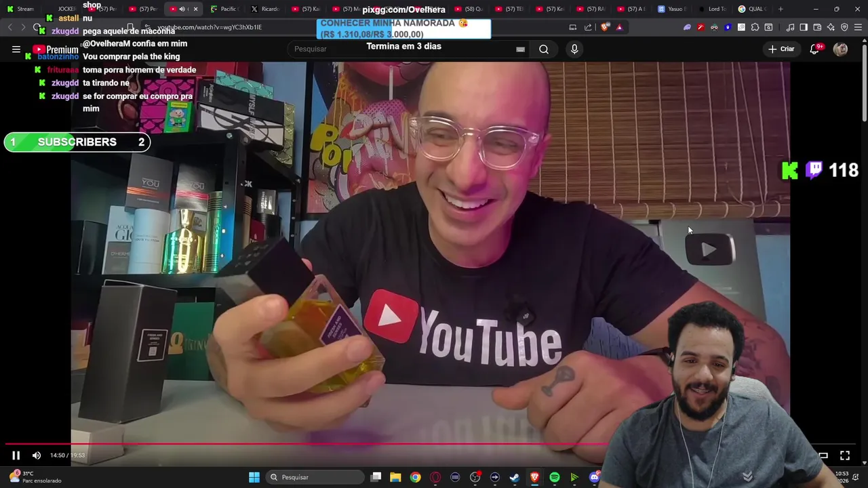Open Brave Leo AI sparkle icon

click(831, 27)
